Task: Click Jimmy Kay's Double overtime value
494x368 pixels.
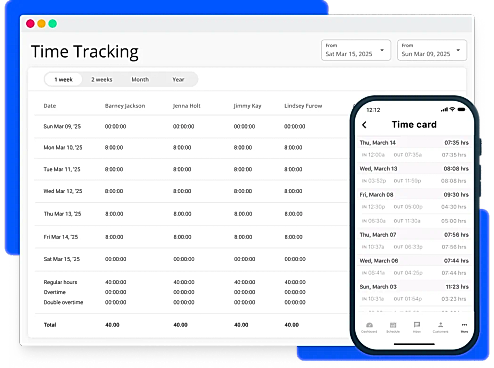Action: point(244,302)
